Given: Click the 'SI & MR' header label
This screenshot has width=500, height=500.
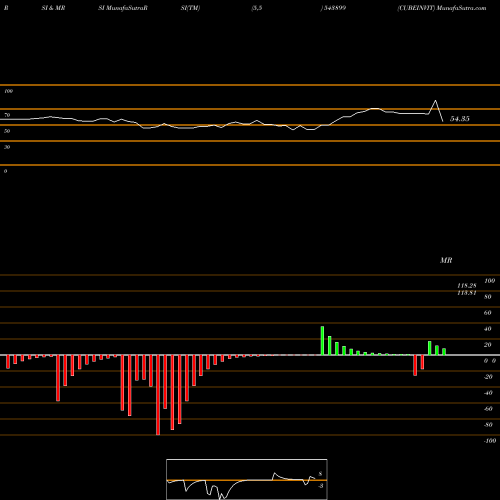Looking at the screenshot, I should tap(53, 8).
